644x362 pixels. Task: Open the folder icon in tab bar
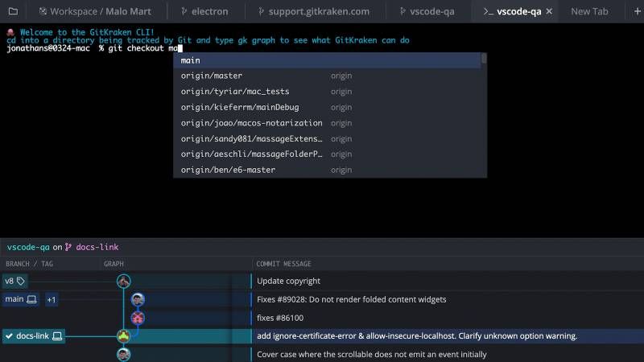13,11
